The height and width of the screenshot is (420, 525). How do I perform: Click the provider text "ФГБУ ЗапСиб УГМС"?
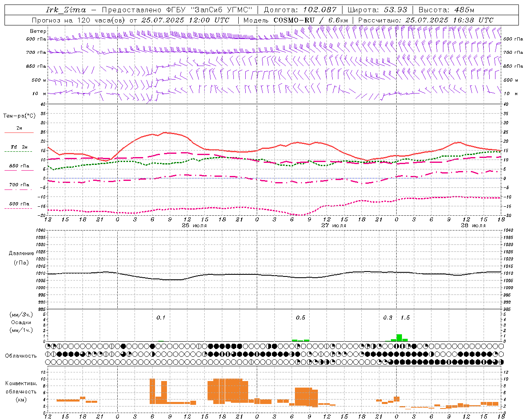(x=209, y=10)
